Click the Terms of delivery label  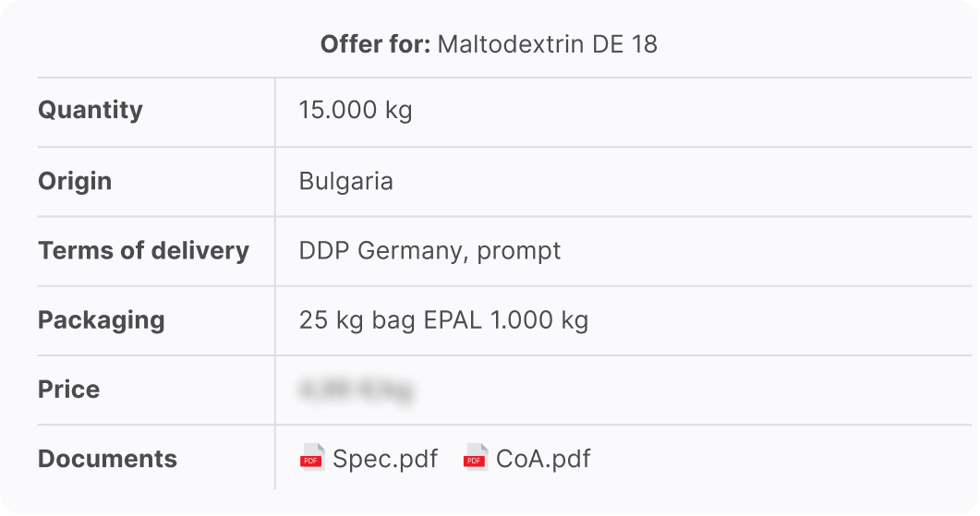click(143, 250)
